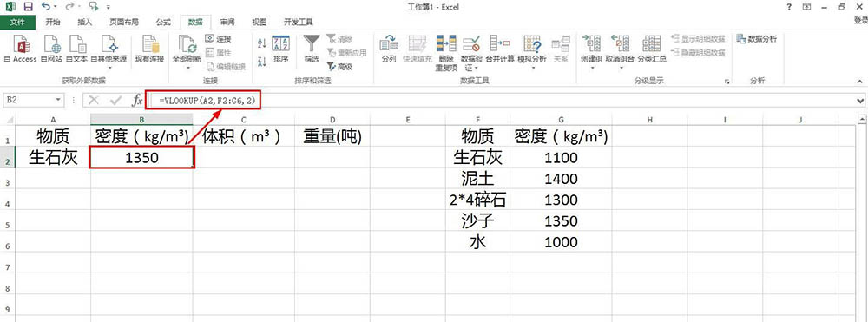Image resolution: width=868 pixels, height=322 pixels.
Task: Switch to the 审阅 tab
Action: (227, 22)
